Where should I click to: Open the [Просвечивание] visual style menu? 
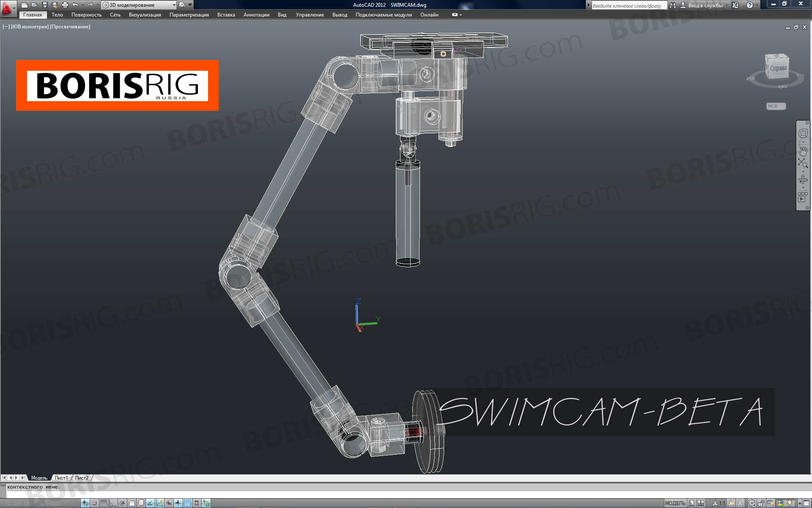pos(70,27)
